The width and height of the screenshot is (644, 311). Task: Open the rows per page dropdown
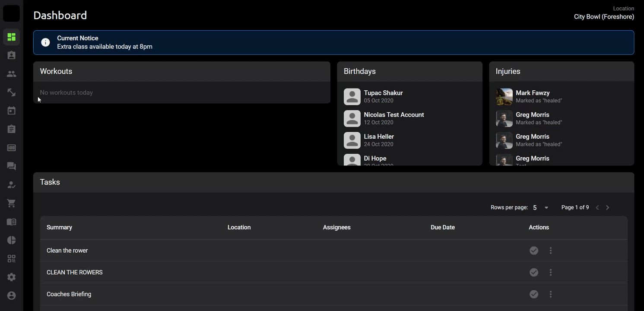point(540,208)
